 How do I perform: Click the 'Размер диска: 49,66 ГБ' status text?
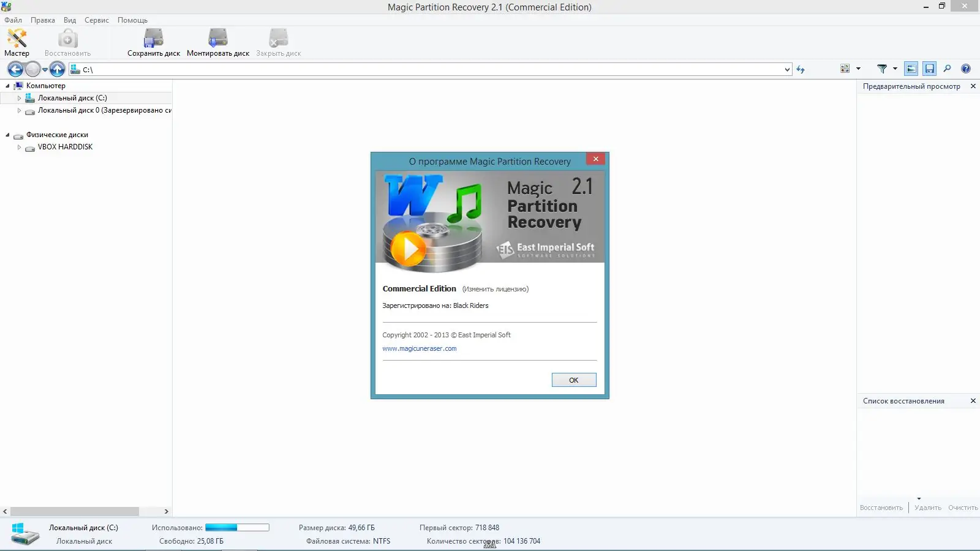pyautogui.click(x=337, y=528)
